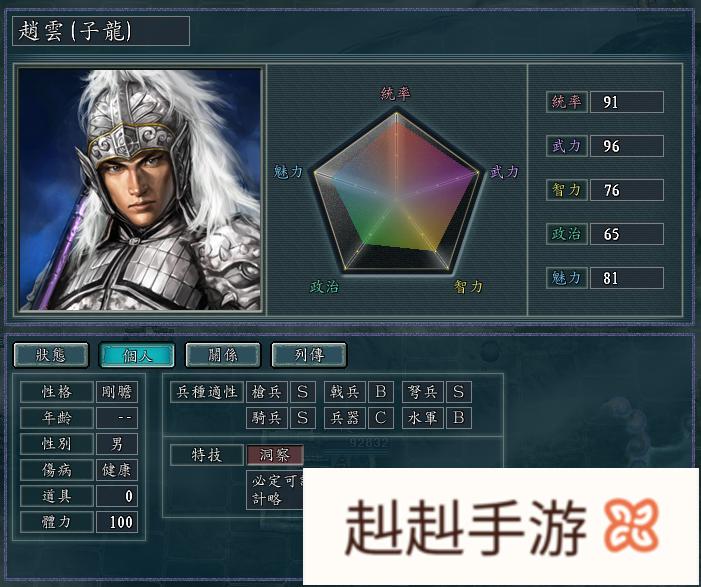Click the 體力 value 100 field
The width and height of the screenshot is (701, 587).
pyautogui.click(x=117, y=522)
